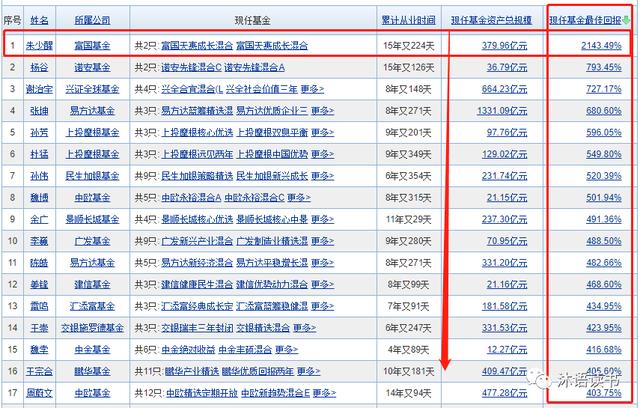Open manager 周蔚文 profile
The height and width of the screenshot is (408, 640).
[x=39, y=393]
